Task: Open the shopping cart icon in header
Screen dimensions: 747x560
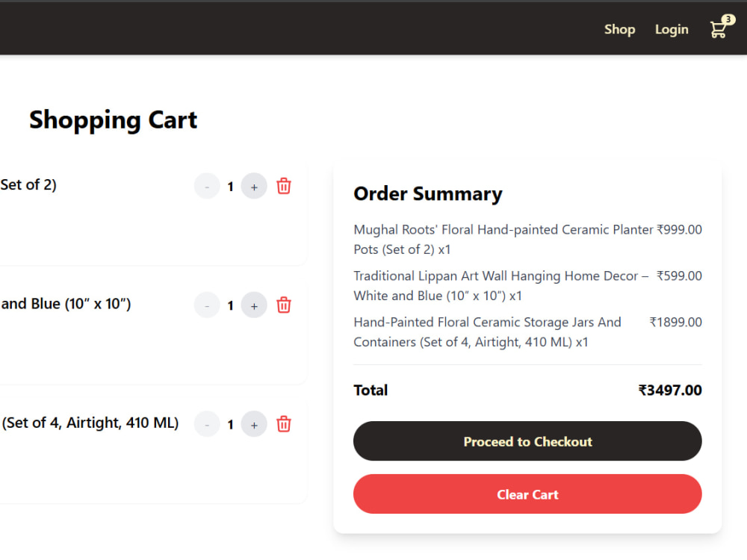Action: [718, 30]
